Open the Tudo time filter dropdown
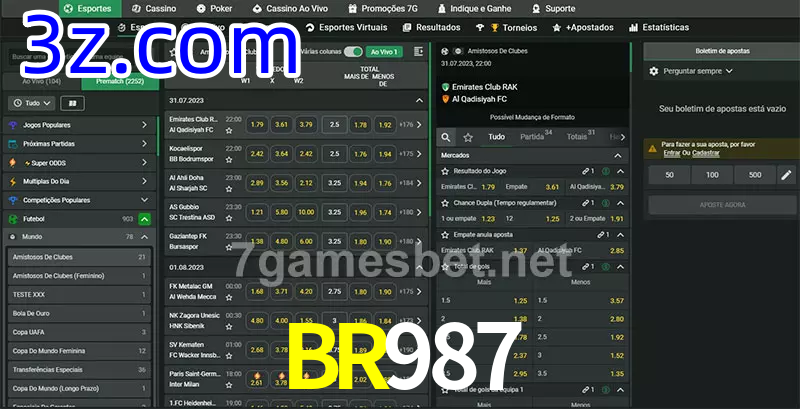The width and height of the screenshot is (800, 409). [32, 103]
